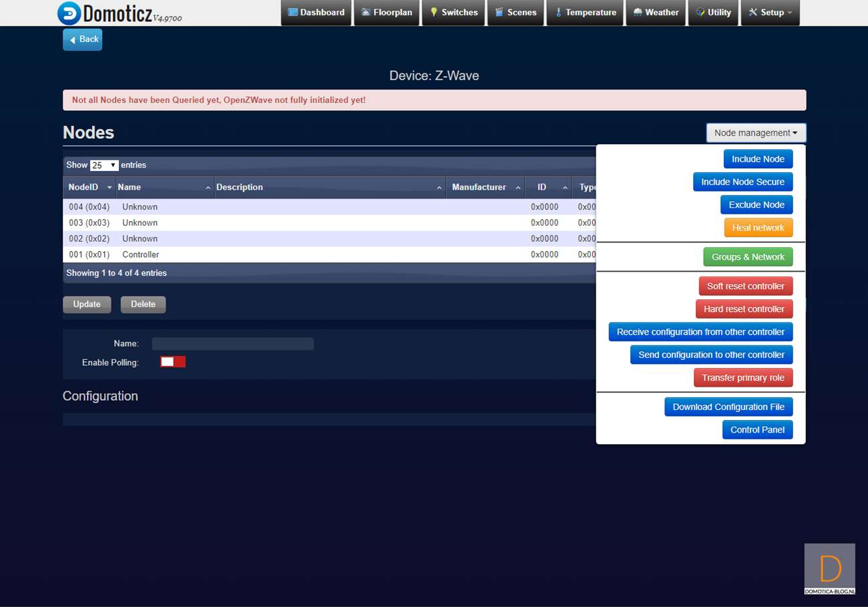Click the Weather cloud icon
The height and width of the screenshot is (607, 868).
(x=638, y=12)
